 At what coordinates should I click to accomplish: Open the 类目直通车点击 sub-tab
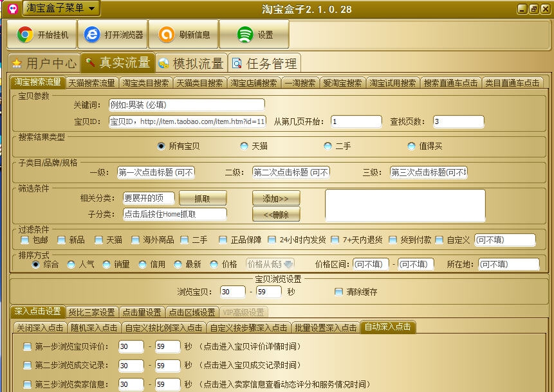point(512,83)
